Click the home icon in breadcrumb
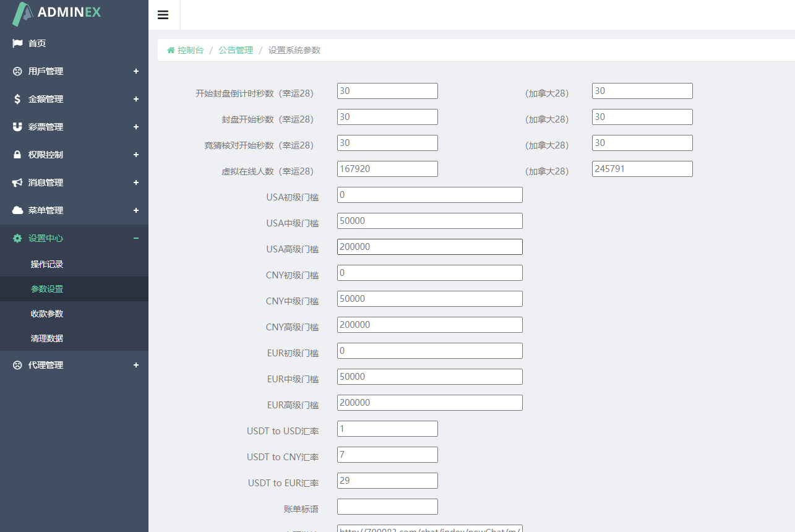This screenshot has width=795, height=532. tap(171, 50)
